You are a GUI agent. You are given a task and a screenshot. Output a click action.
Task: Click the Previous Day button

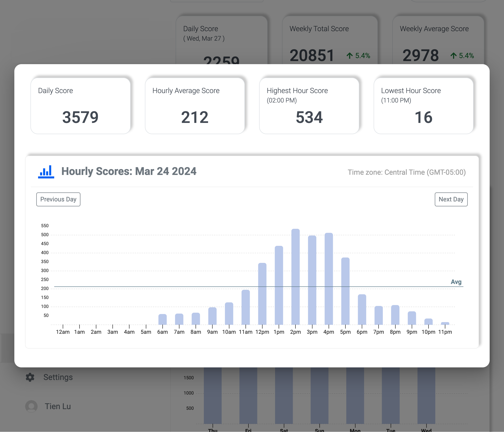pos(58,199)
